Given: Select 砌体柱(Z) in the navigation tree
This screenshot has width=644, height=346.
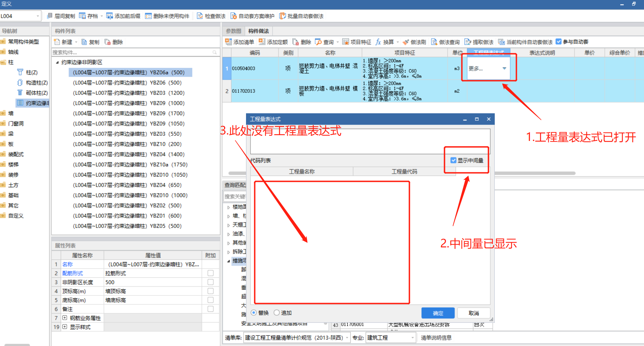Looking at the screenshot, I should click(x=37, y=93).
